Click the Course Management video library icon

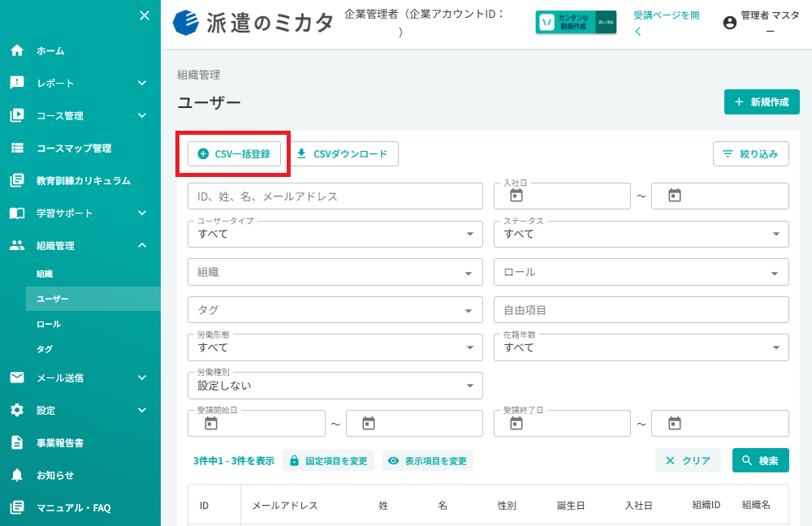(17, 115)
